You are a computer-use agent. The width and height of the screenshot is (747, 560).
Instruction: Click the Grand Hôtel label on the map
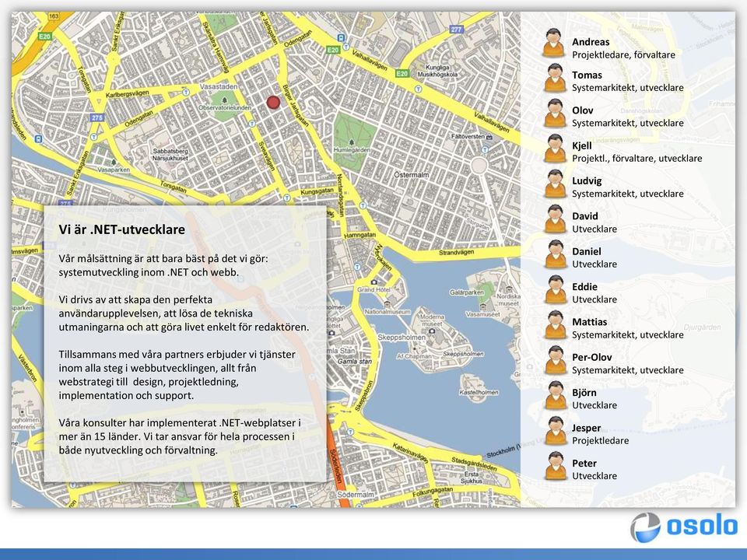(373, 289)
